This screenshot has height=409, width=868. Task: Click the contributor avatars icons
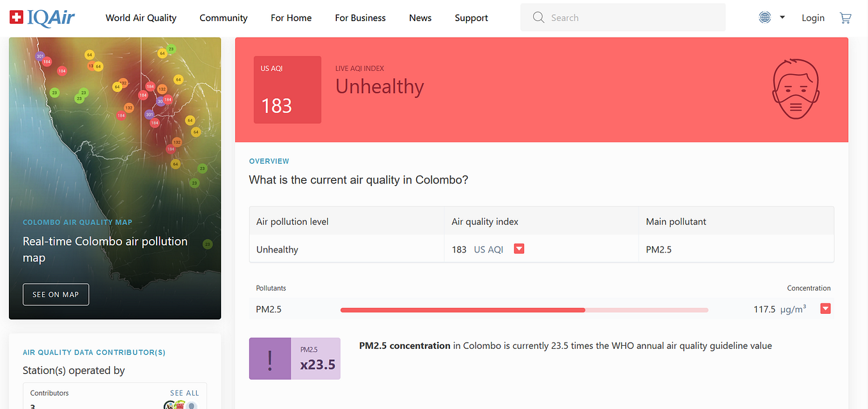(x=181, y=405)
